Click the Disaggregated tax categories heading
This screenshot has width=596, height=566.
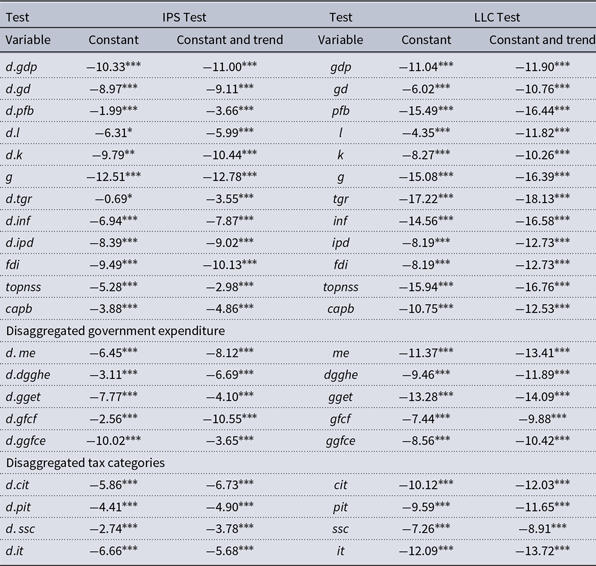[85, 463]
